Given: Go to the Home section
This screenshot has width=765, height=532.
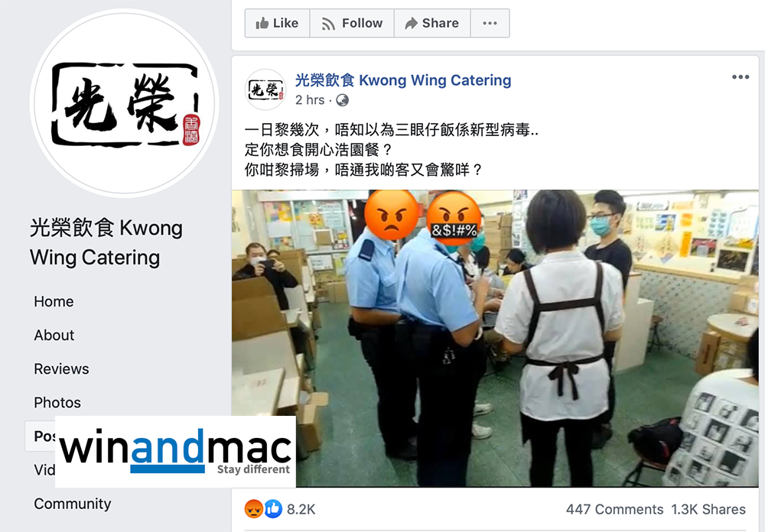Looking at the screenshot, I should (54, 301).
